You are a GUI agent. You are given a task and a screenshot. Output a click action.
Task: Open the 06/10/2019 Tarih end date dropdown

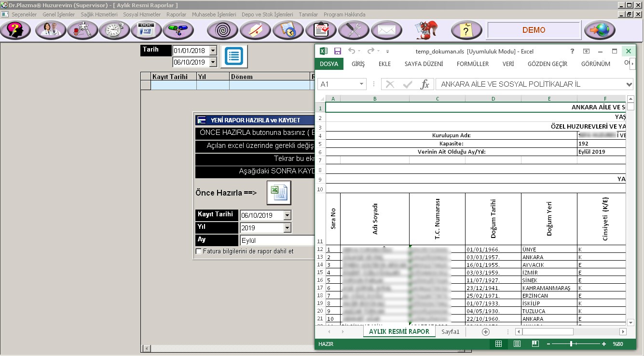213,62
